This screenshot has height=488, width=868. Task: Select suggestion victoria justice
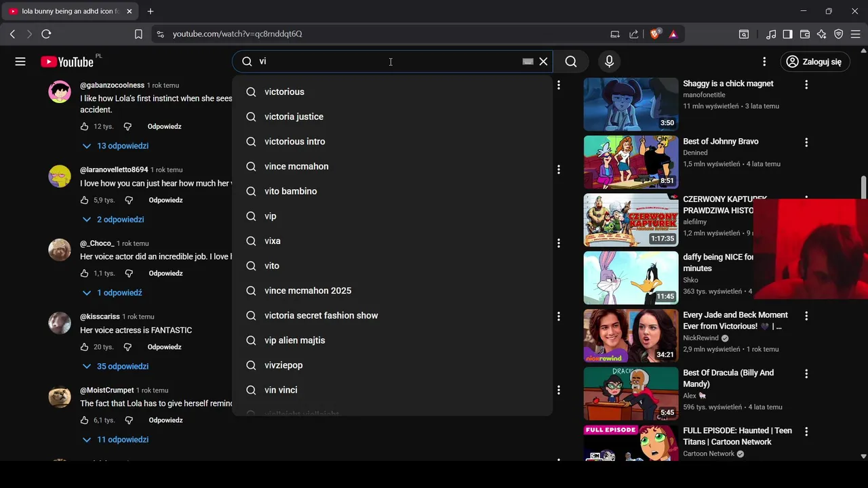point(393,117)
